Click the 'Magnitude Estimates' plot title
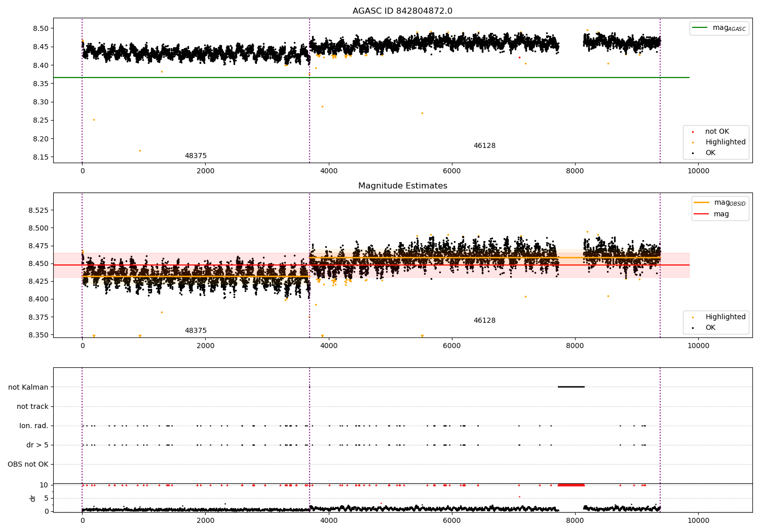 [402, 186]
